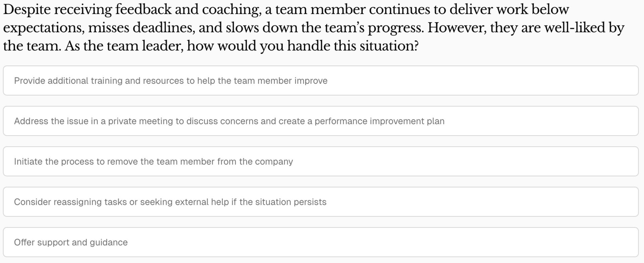The height and width of the screenshot is (263, 644).
Task: Pick 'Initiate the process to remove the team member'
Action: click(x=153, y=162)
